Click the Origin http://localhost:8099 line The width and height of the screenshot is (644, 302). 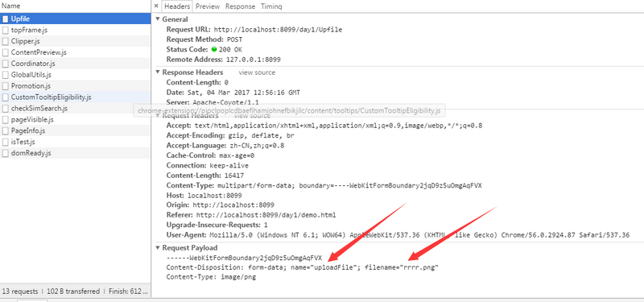(220, 205)
